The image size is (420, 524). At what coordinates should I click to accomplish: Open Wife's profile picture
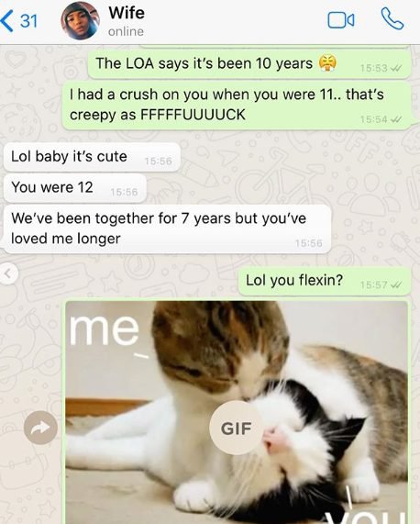(x=80, y=21)
